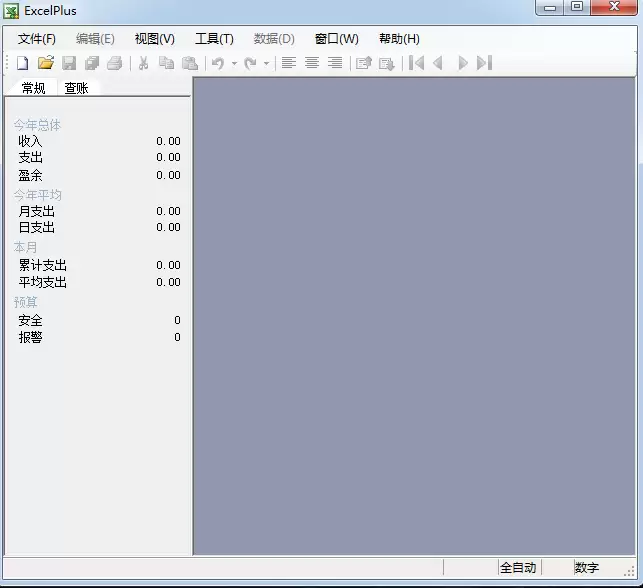Expand the Redo history dropdown arrow

tap(266, 64)
